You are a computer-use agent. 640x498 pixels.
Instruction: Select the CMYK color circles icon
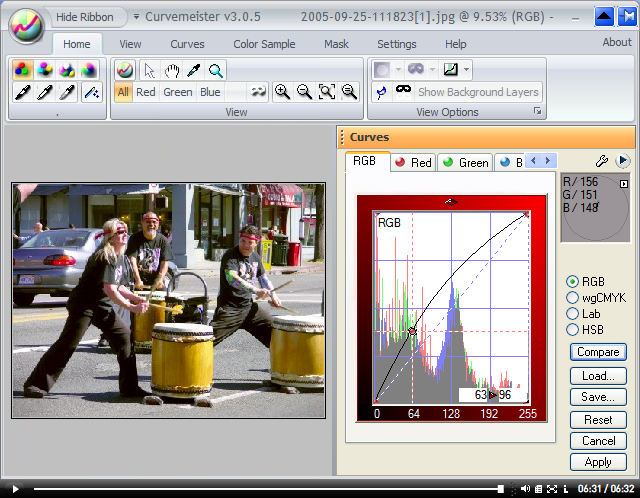point(44,70)
